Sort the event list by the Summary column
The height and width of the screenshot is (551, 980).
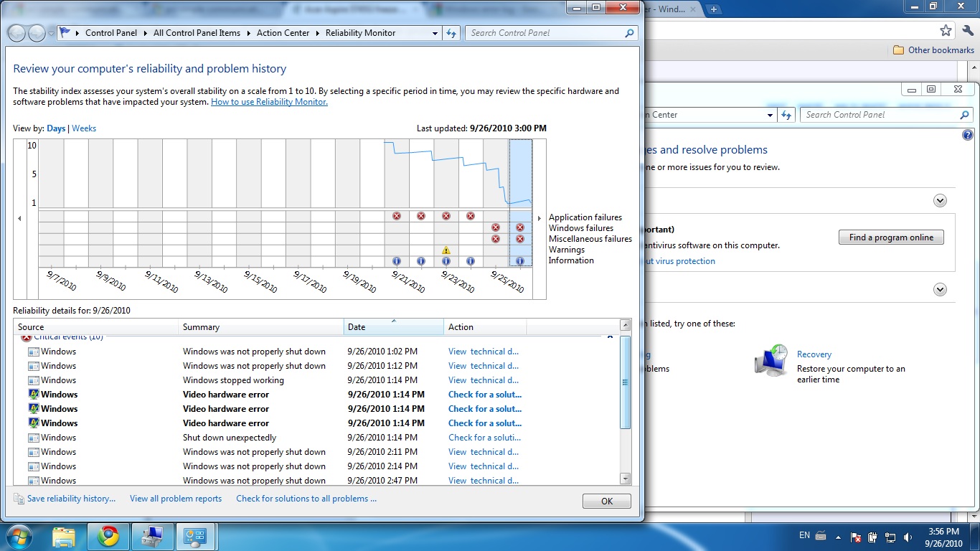pyautogui.click(x=261, y=327)
